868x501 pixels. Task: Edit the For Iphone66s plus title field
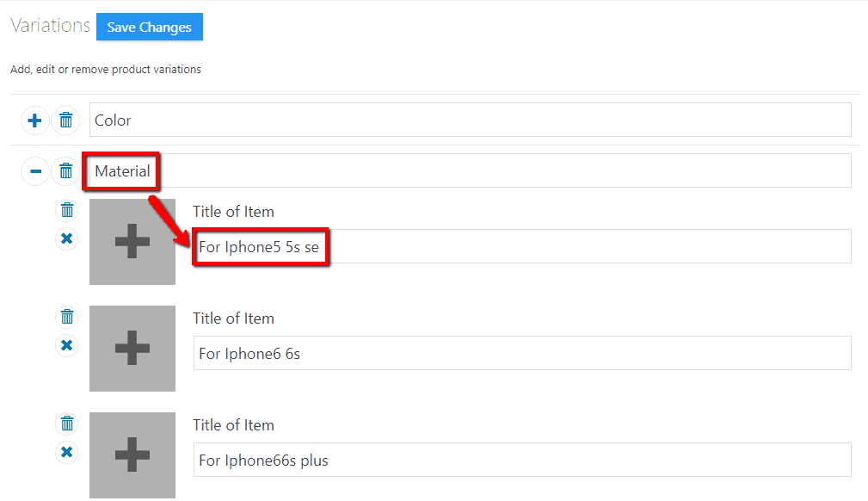point(521,460)
